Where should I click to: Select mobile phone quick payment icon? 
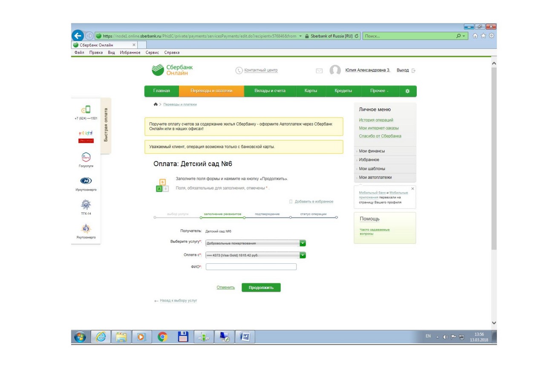pos(86,110)
